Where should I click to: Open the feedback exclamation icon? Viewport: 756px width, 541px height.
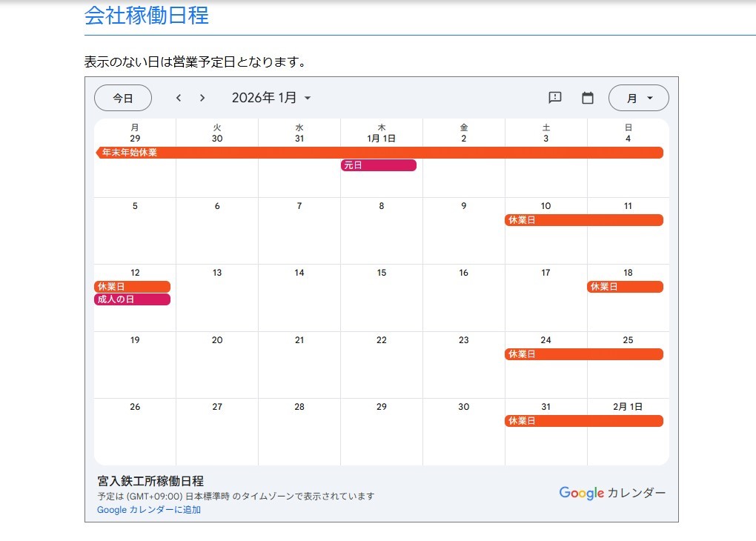[554, 98]
